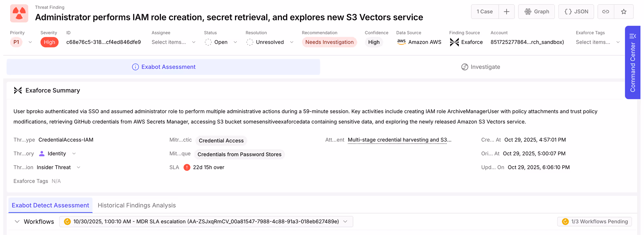The image size is (644, 235).
Task: Click the finding ID c68e76c5-318...cf4ed846dfe9
Action: tap(103, 42)
